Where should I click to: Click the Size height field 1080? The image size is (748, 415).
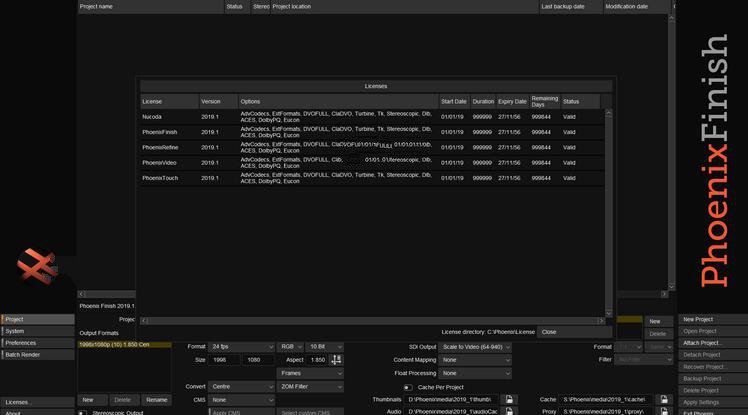259,360
